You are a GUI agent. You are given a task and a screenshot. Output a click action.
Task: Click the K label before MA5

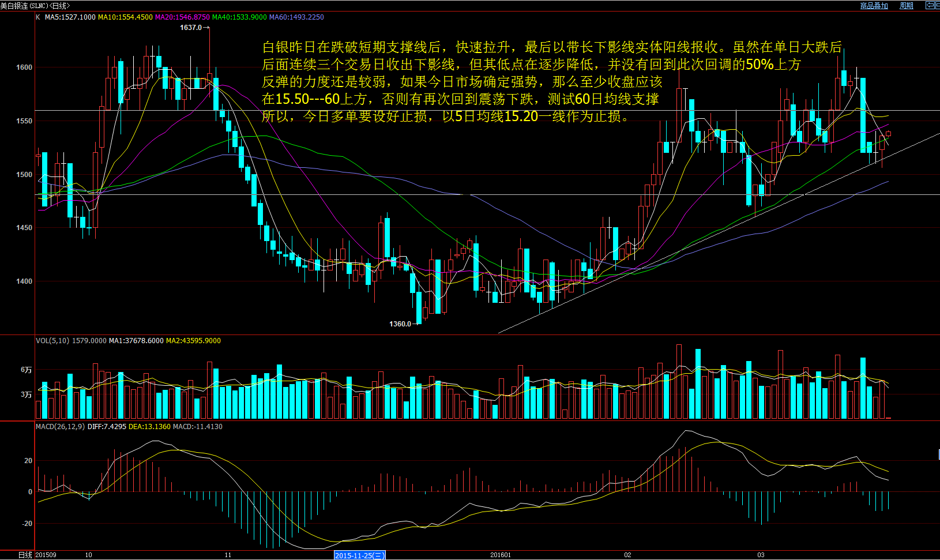tap(38, 17)
